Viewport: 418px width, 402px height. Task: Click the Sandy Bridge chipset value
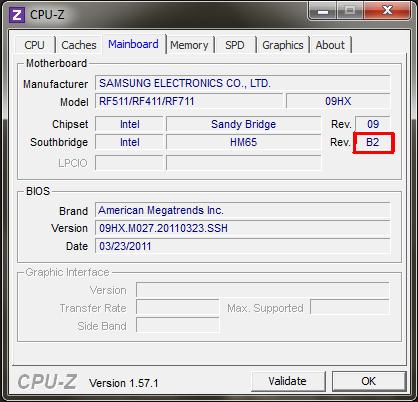243,124
